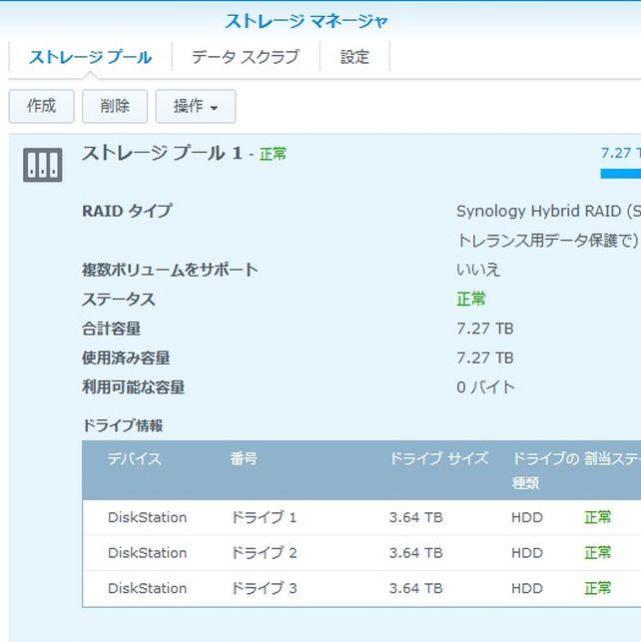This screenshot has width=641, height=642.
Task: Click the 番号 column header
Action: tap(244, 459)
